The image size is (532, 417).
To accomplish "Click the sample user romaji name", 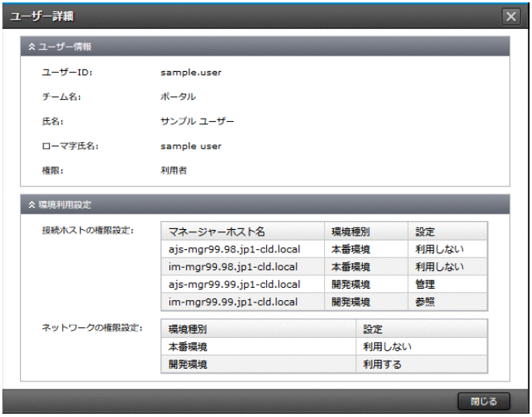I will (191, 146).
